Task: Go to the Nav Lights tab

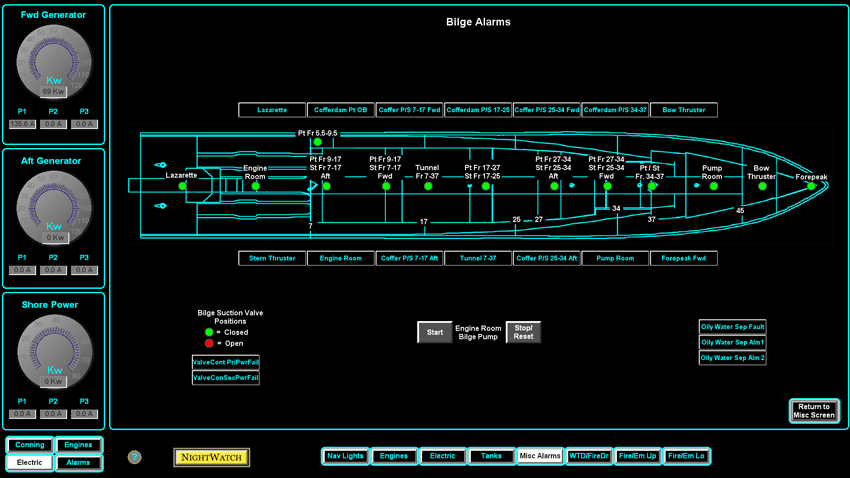Action: [x=345, y=456]
